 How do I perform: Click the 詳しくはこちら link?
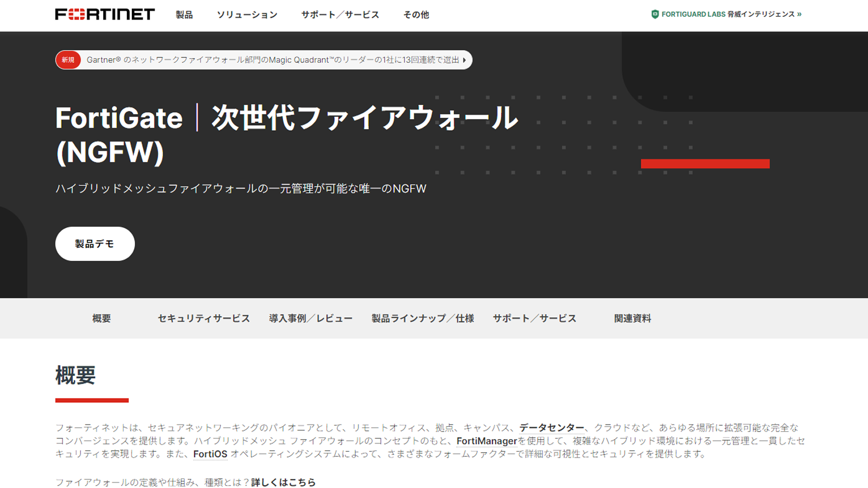click(283, 482)
